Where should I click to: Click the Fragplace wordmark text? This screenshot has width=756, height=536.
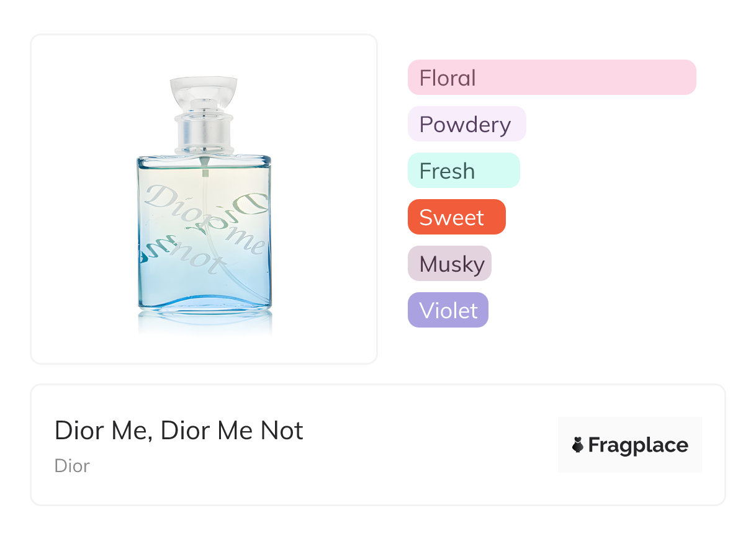click(638, 445)
